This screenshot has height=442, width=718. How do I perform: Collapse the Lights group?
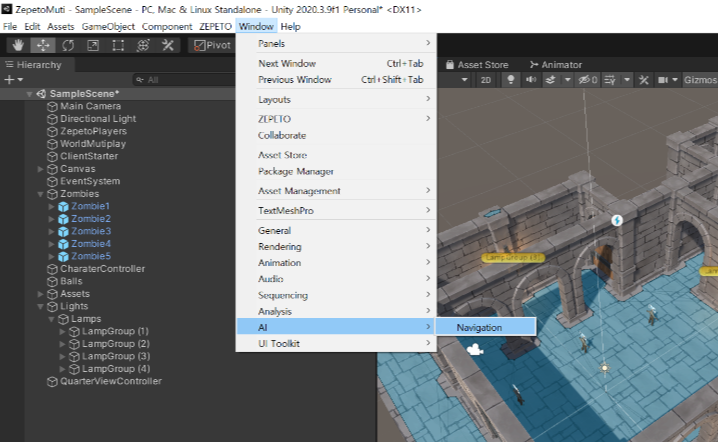tap(40, 306)
